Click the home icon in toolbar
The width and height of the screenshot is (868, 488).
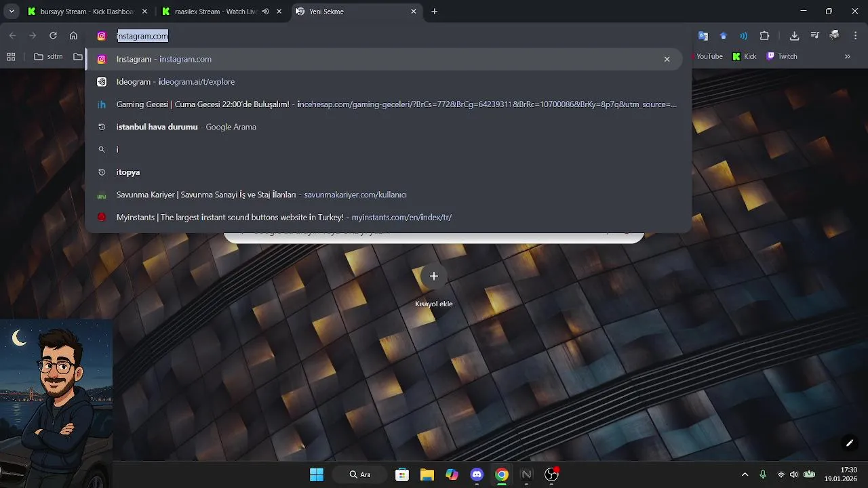pos(73,36)
